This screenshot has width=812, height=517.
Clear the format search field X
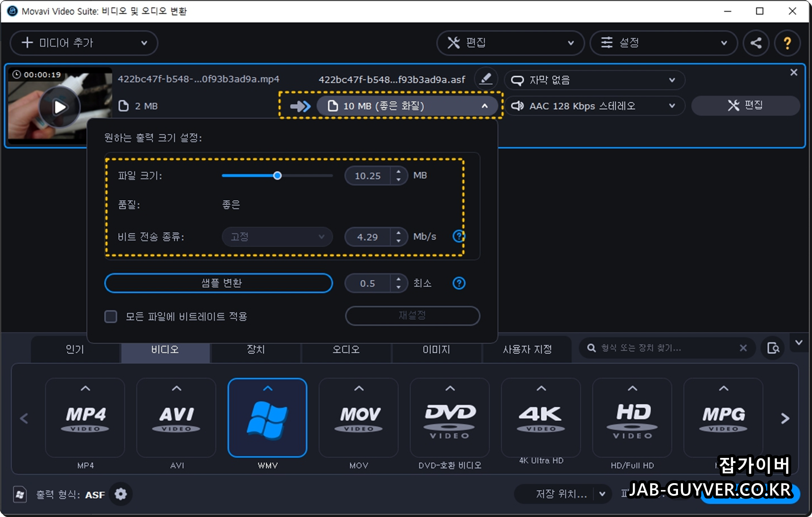743,348
